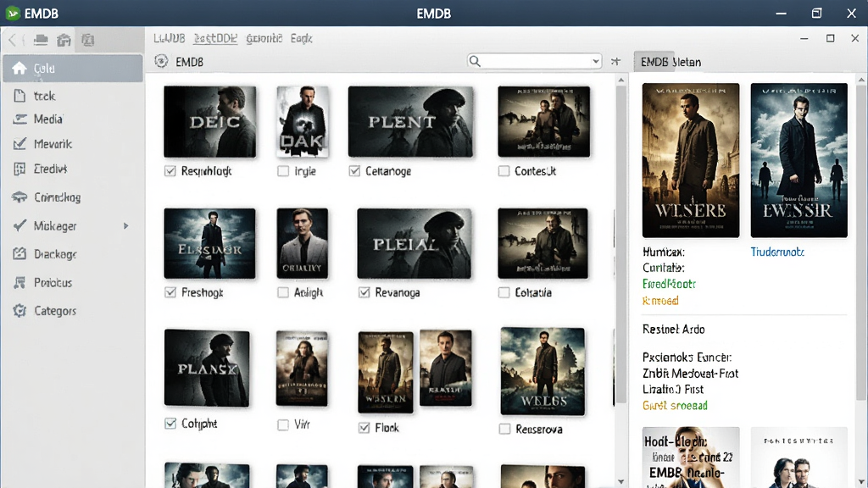Uncheck the Flock checkbox
Viewport: 868px width, 488px height.
point(364,428)
